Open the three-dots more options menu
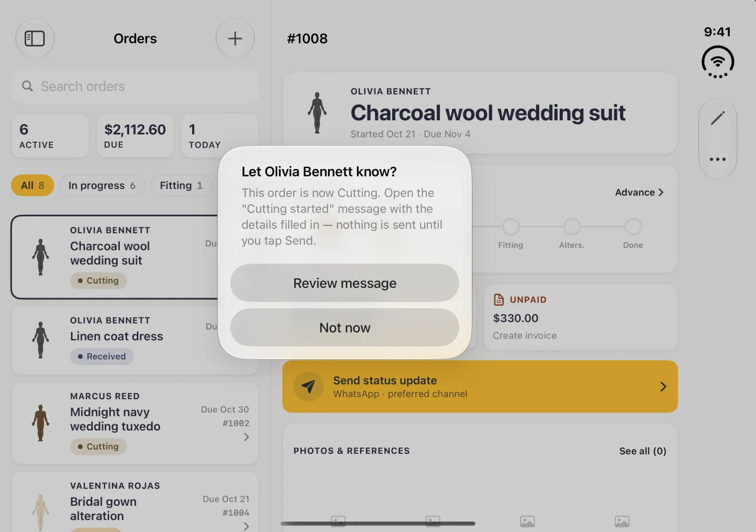This screenshot has height=532, width=756. pyautogui.click(x=718, y=159)
